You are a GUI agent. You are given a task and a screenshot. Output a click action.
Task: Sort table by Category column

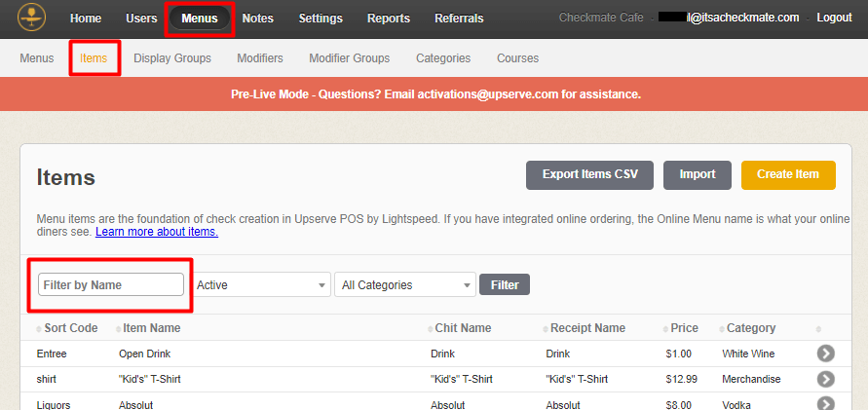click(748, 328)
